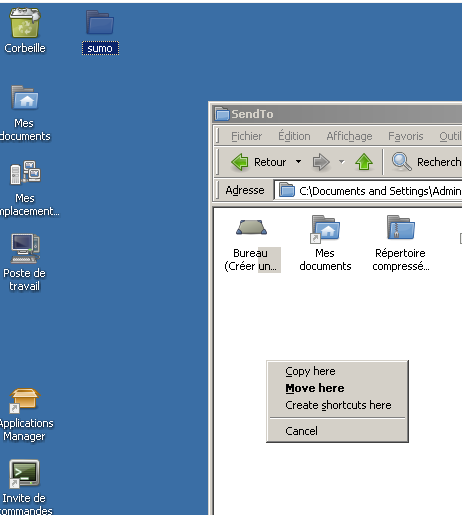Viewport: 462px width, 515px height.
Task: Open the Recherche search tool
Action: (426, 162)
